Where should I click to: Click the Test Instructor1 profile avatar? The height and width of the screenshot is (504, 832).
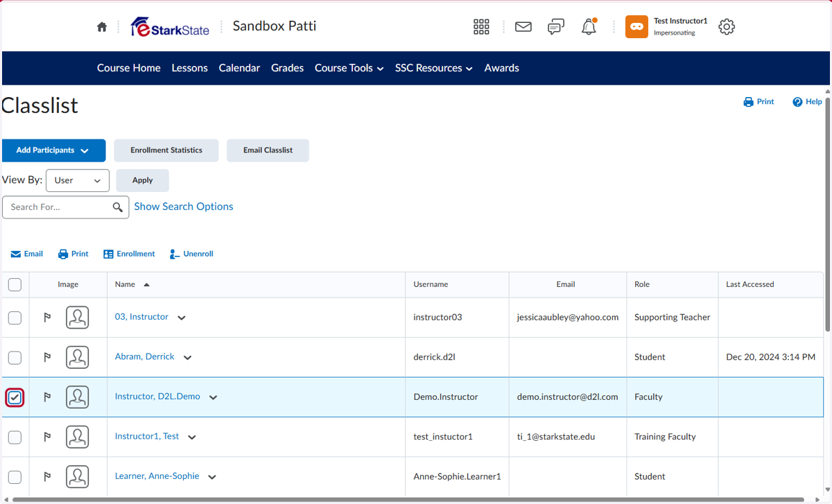[636, 27]
